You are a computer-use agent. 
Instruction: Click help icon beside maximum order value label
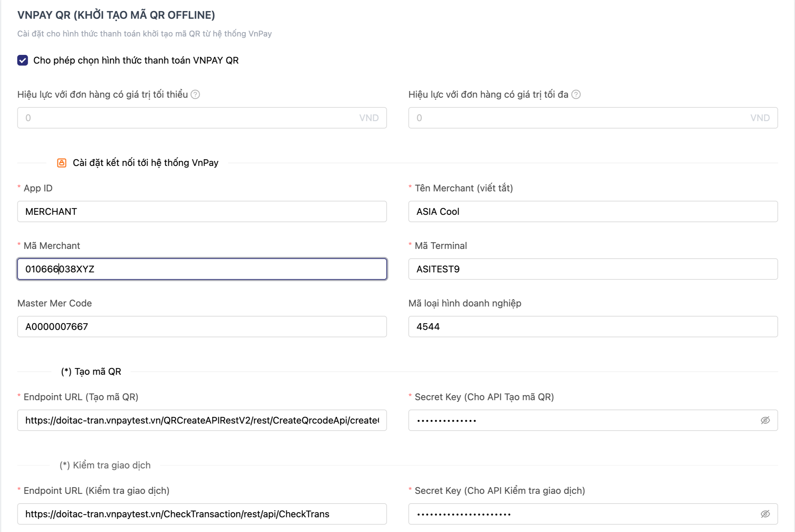click(x=576, y=94)
